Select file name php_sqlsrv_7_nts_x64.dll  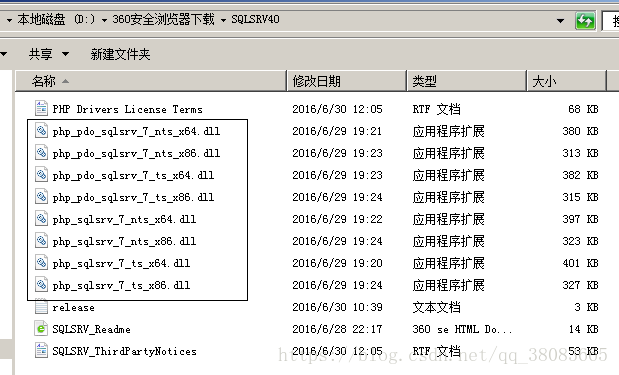[124, 219]
